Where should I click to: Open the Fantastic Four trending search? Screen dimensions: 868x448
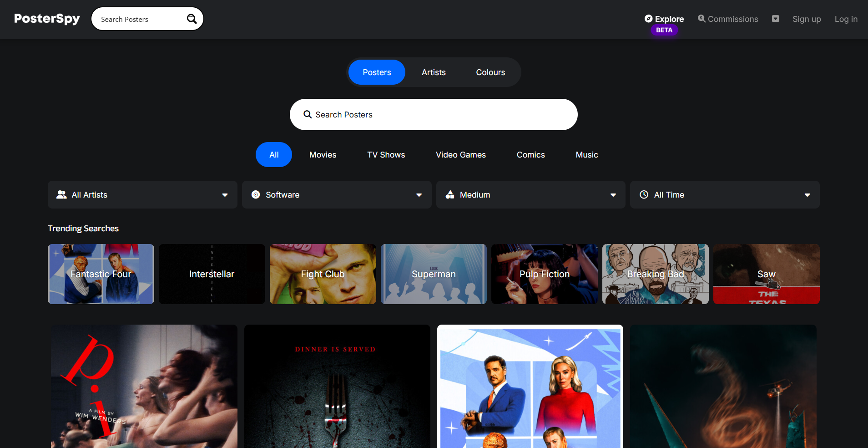pos(101,274)
